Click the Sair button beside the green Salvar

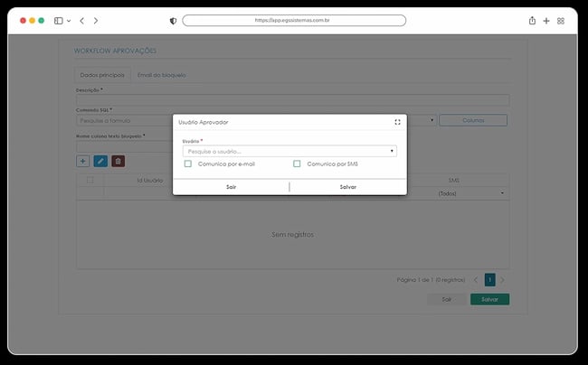click(447, 299)
